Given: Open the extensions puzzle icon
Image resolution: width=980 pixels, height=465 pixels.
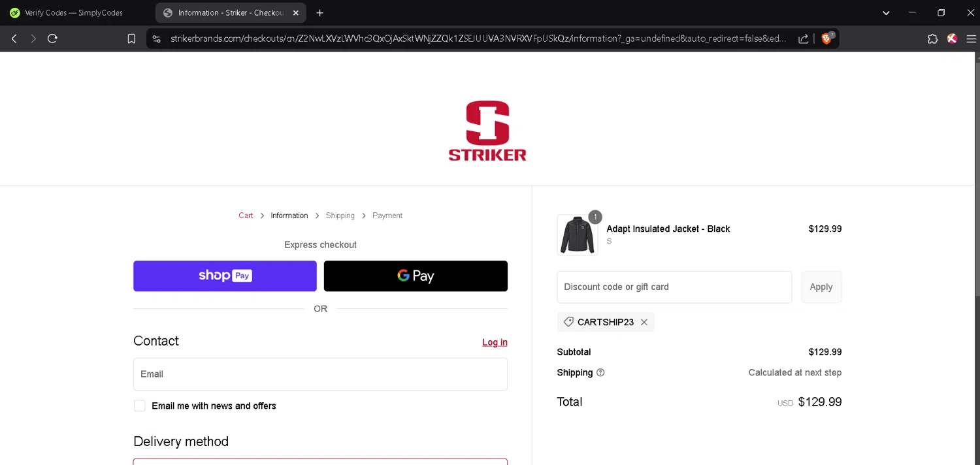Looking at the screenshot, I should tap(932, 39).
